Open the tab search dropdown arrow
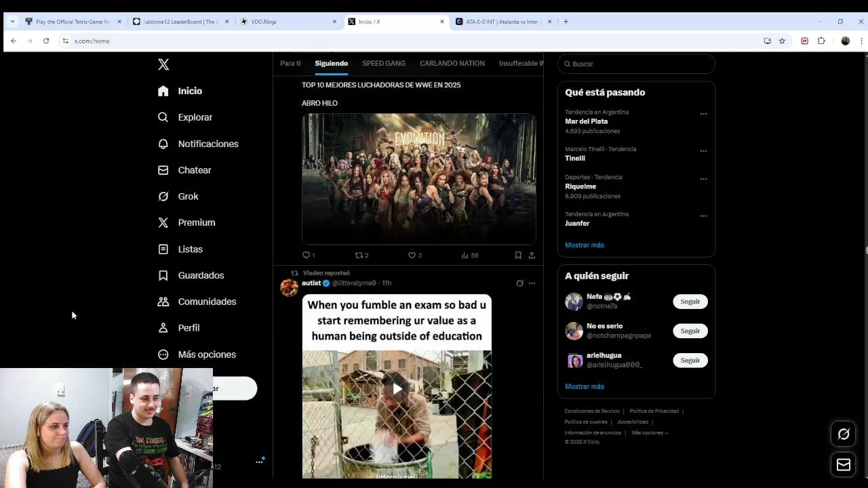 tap(12, 22)
